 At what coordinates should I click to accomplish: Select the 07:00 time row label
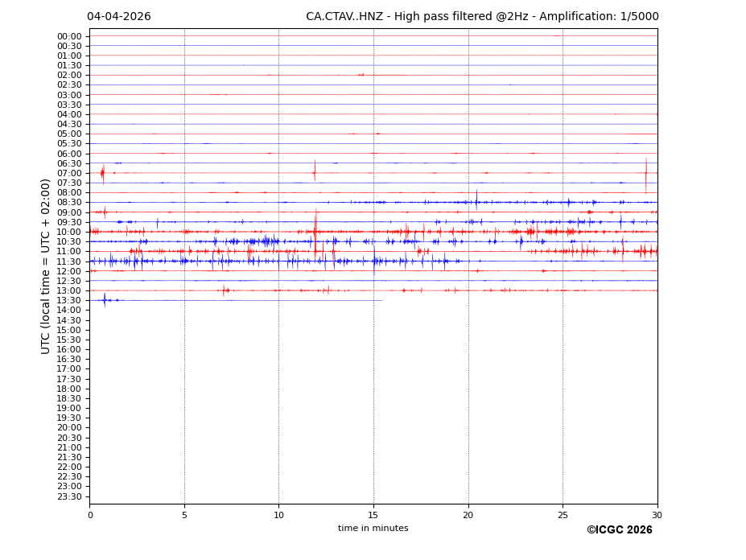coord(69,173)
